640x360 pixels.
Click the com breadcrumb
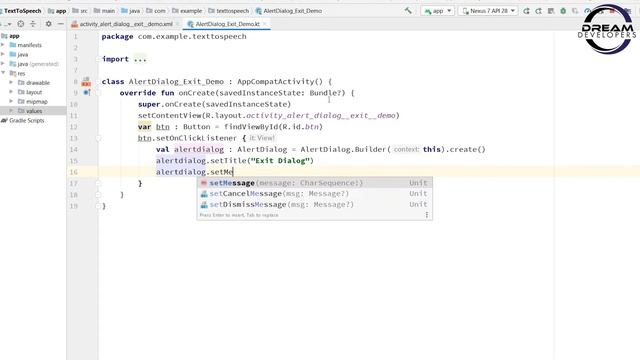click(156, 11)
